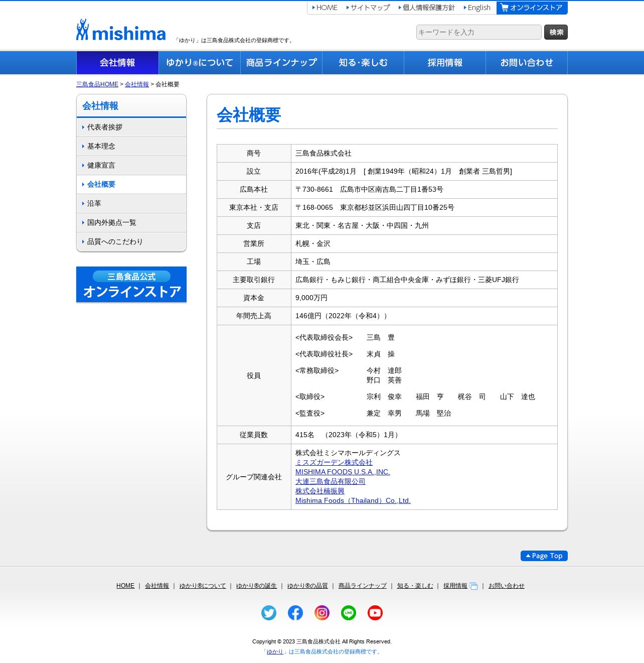Select 国内外拠点一覧 in the sidebar menu
Viewport: 644px width, 663px height.
click(x=131, y=223)
